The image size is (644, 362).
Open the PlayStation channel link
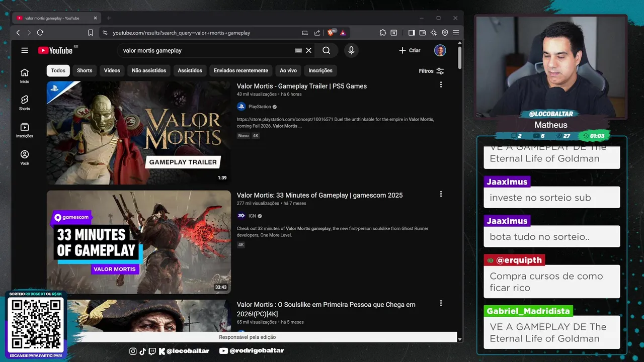coord(260,107)
